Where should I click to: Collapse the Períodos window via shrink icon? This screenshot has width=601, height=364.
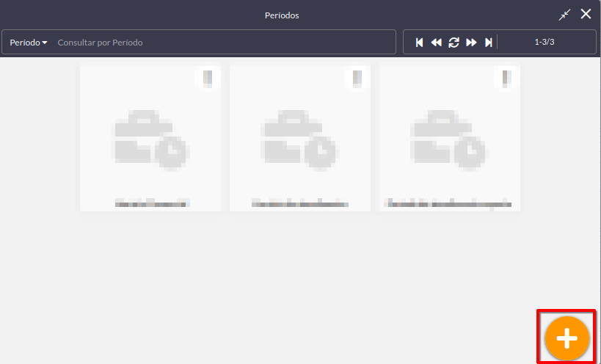coord(564,15)
